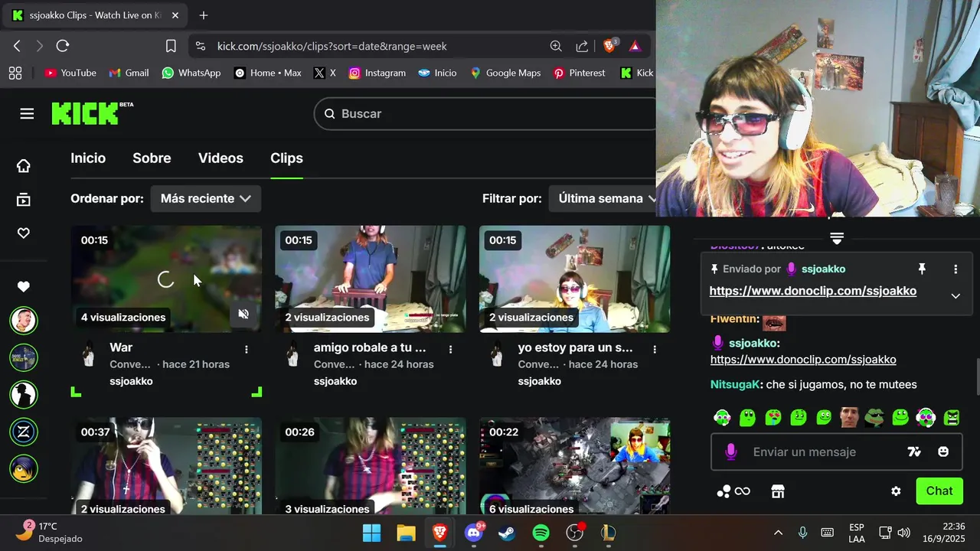The image size is (980, 551).
Task: Open the channel shop icon below chat
Action: point(778,491)
